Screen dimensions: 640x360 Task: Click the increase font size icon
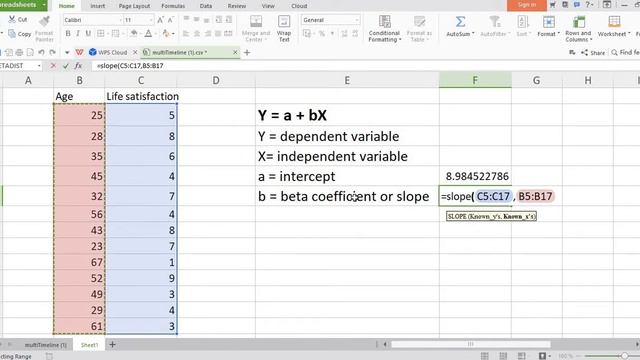point(160,20)
